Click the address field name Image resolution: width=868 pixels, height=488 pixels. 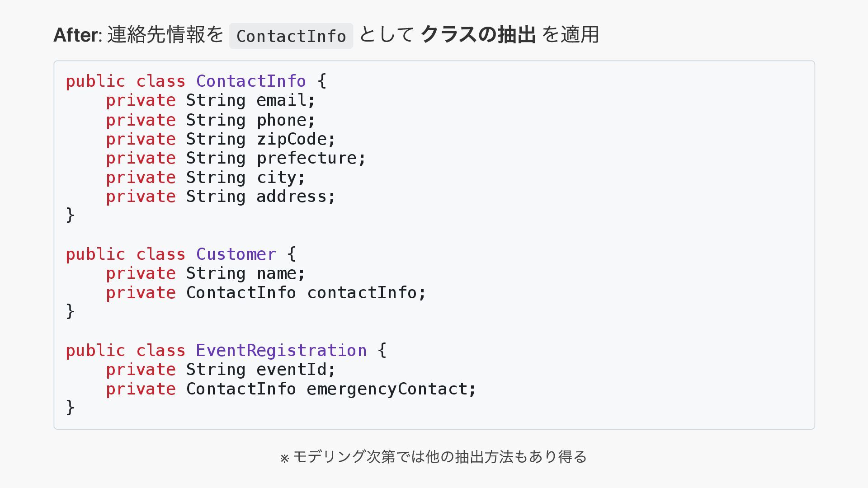point(292,197)
